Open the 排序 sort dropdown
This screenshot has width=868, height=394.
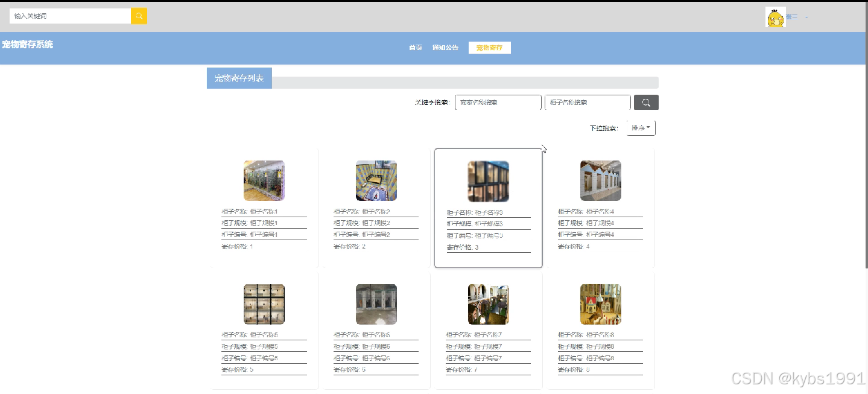point(641,128)
